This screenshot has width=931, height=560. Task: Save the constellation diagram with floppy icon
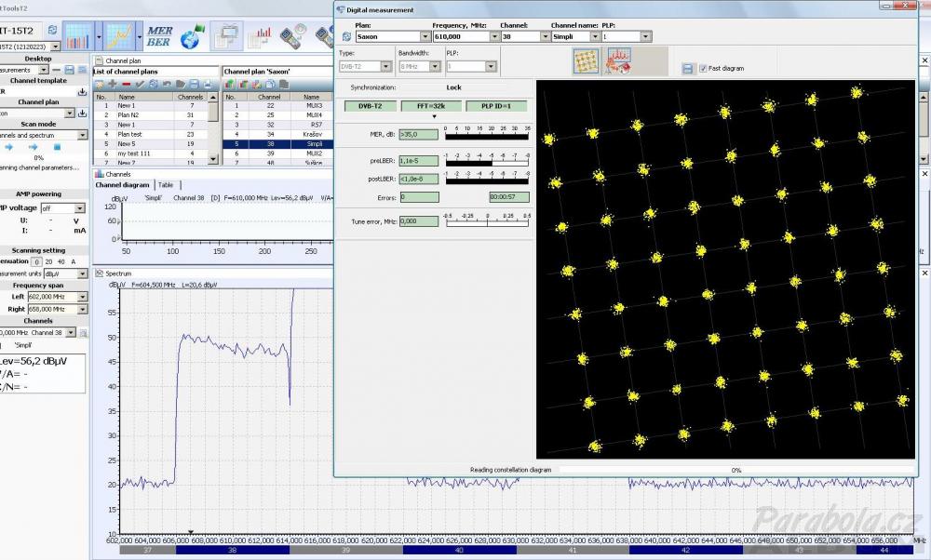(x=688, y=69)
